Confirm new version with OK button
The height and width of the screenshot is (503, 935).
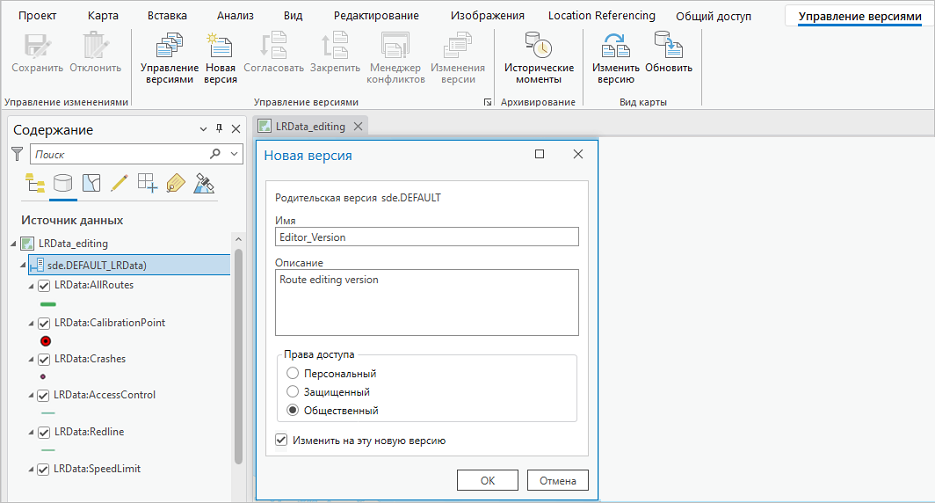pos(487,480)
